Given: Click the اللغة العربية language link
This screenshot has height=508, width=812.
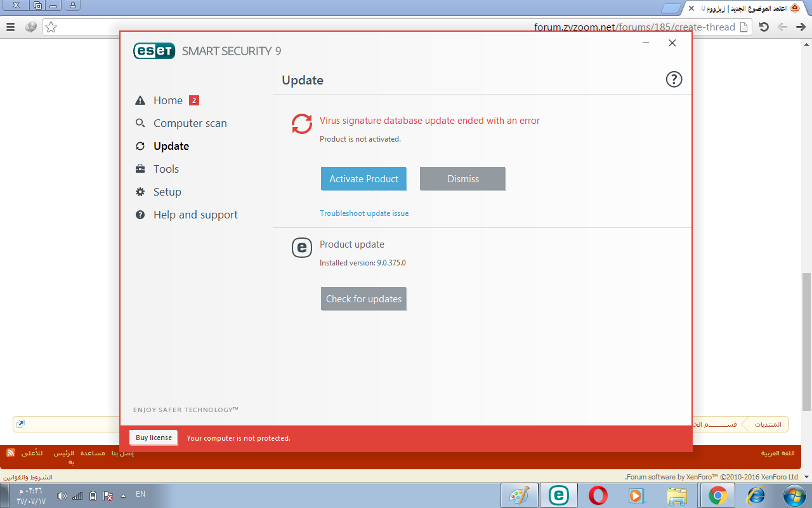Looking at the screenshot, I should point(778,453).
